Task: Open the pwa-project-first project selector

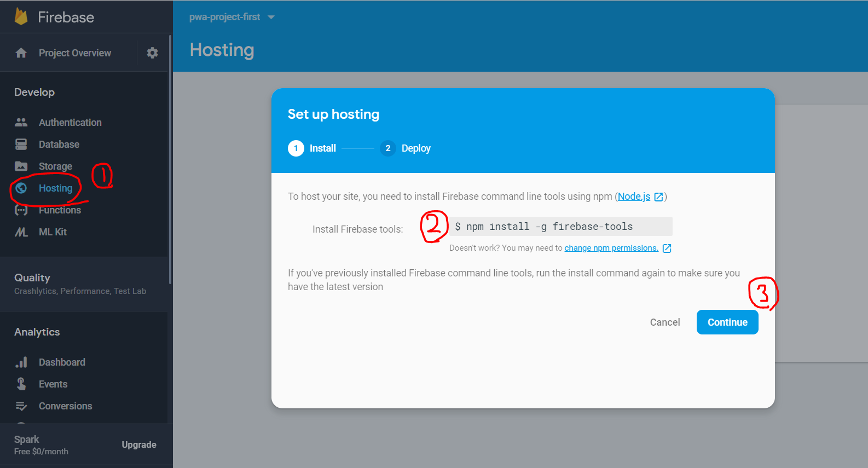Action: 232,17
